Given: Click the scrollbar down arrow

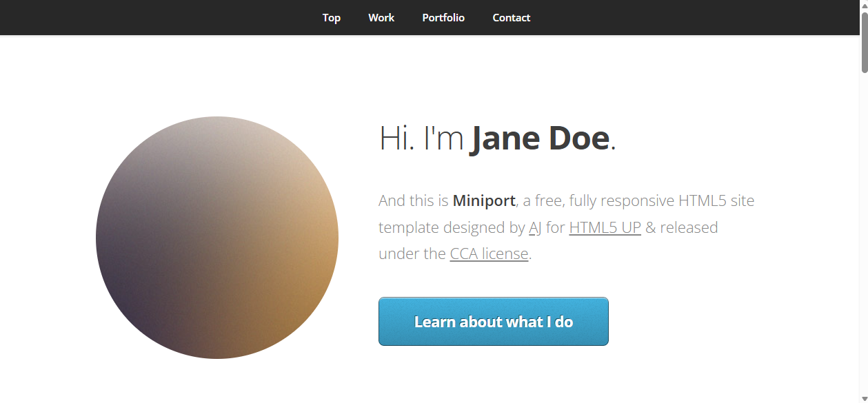Looking at the screenshot, I should click(x=864, y=398).
